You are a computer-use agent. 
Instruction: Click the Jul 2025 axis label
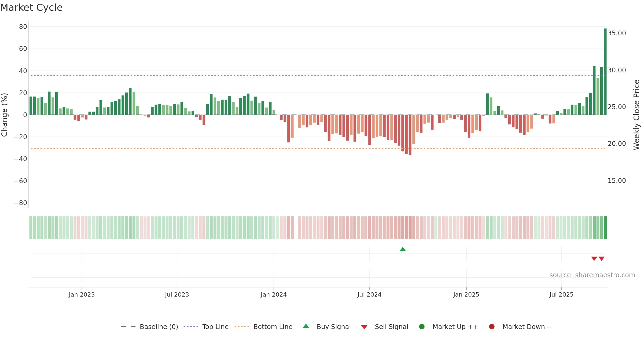(x=561, y=294)
